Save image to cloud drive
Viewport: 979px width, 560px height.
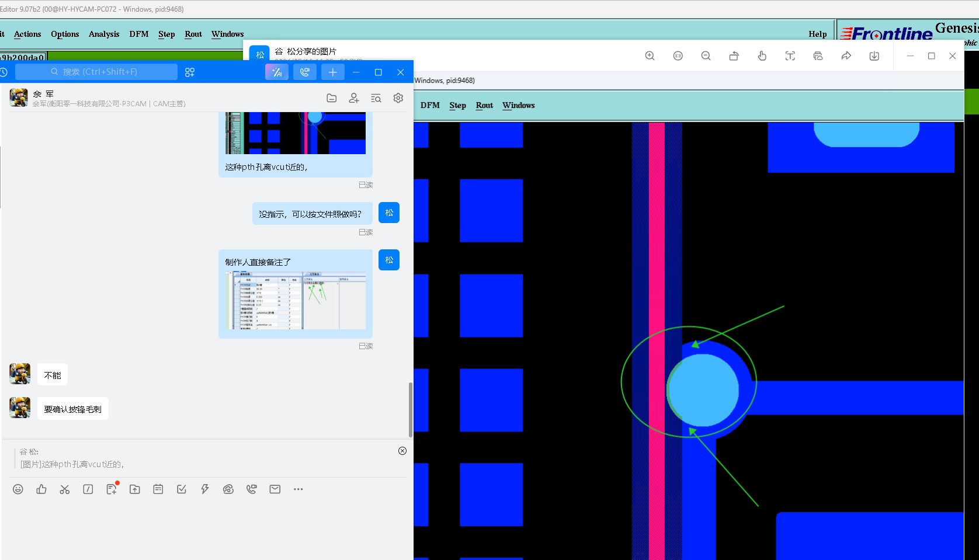[x=818, y=56]
